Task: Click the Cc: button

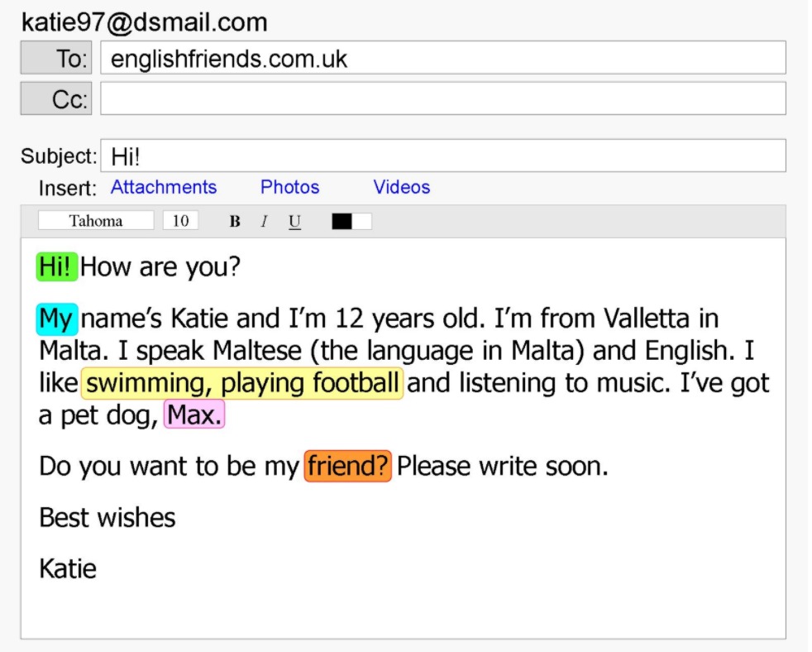Action: click(x=57, y=99)
